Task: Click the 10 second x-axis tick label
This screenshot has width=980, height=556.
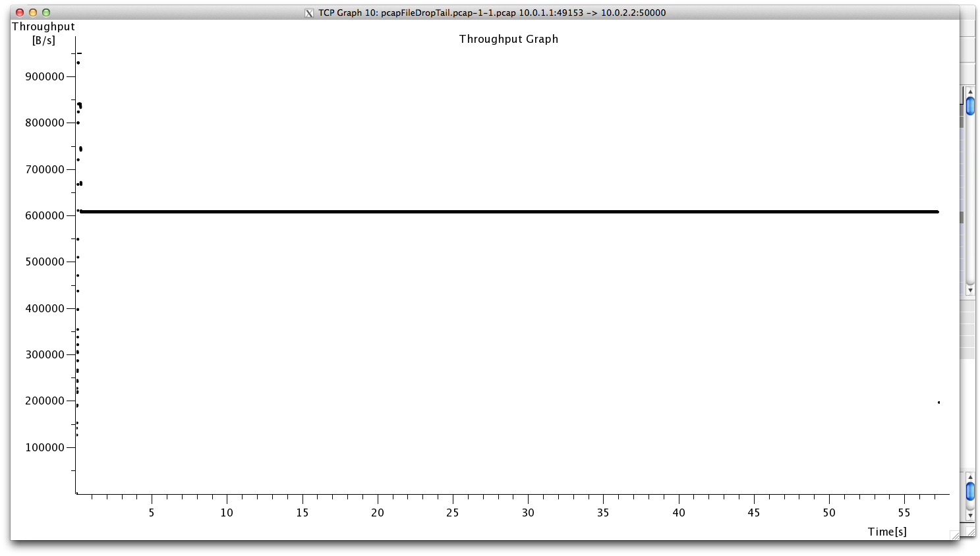Action: tap(227, 513)
